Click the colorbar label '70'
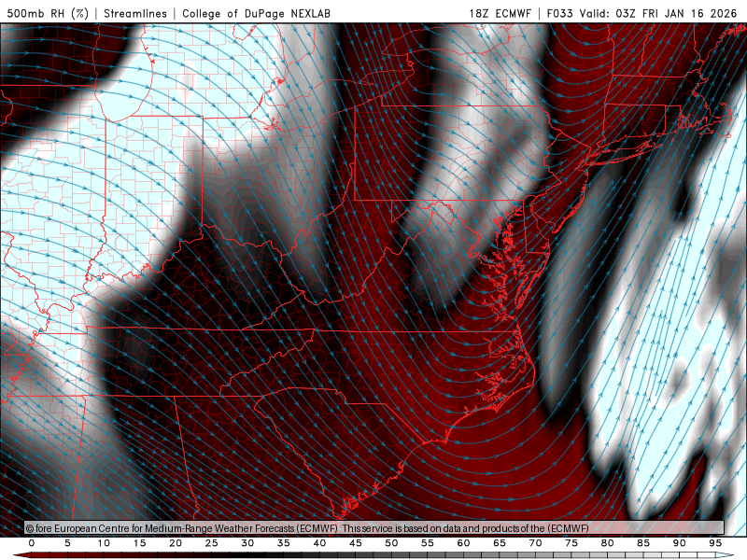This screenshot has height=560, width=747. (535, 543)
